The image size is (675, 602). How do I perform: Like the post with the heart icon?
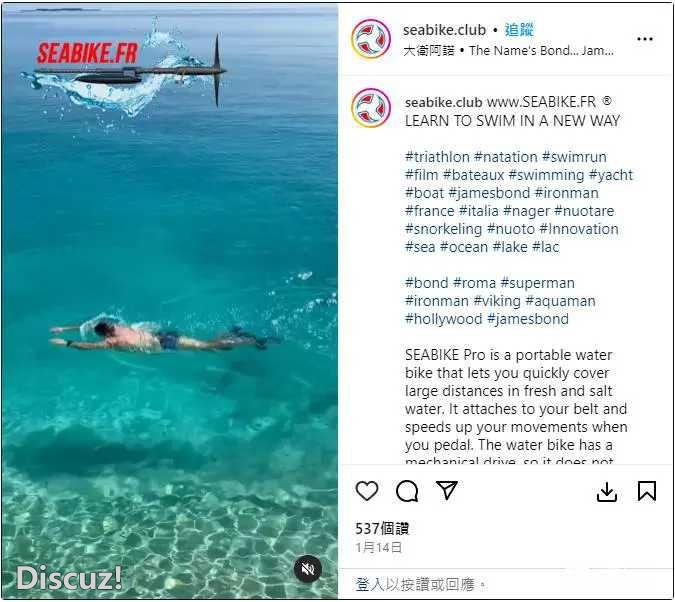(367, 491)
